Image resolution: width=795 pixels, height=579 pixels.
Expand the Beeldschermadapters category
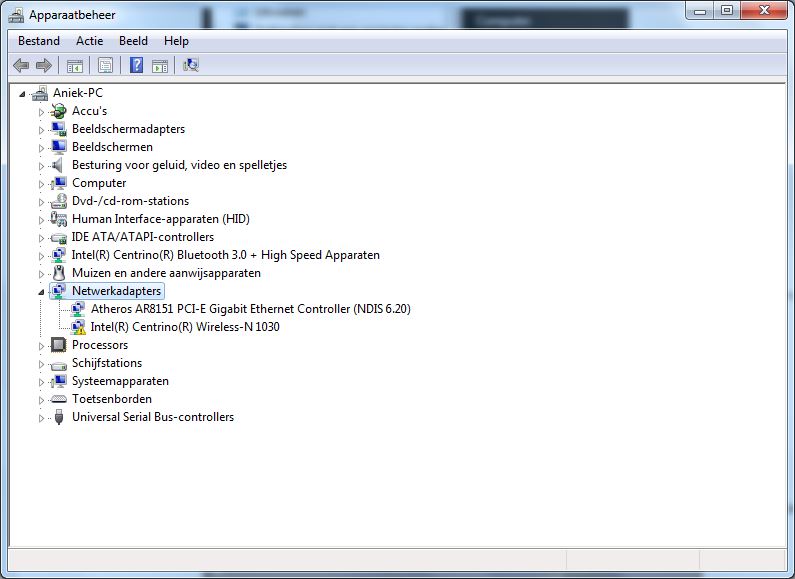pos(41,130)
